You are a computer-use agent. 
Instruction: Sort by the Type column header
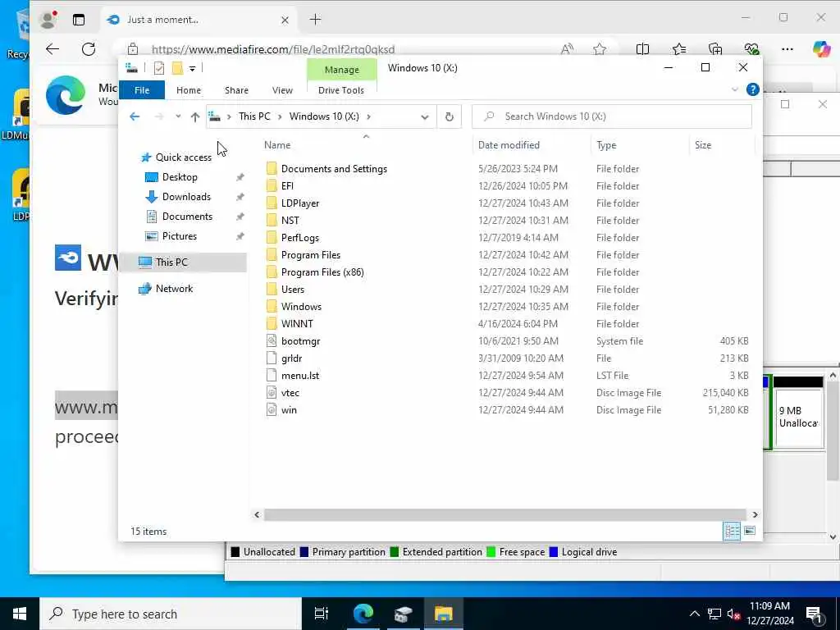pyautogui.click(x=606, y=144)
